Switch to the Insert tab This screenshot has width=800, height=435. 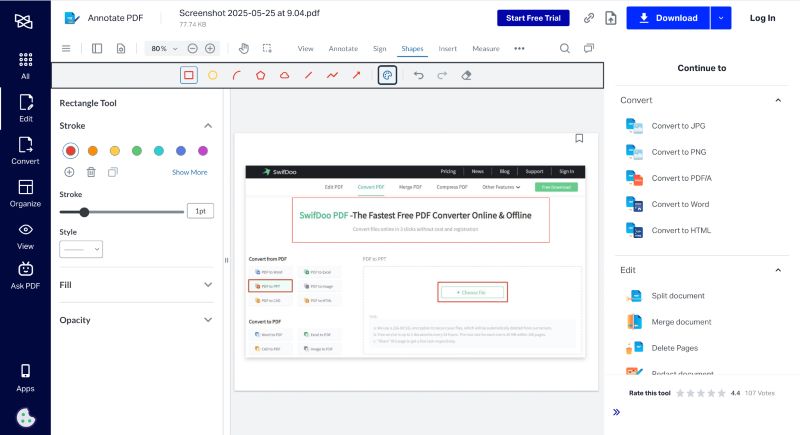(447, 48)
